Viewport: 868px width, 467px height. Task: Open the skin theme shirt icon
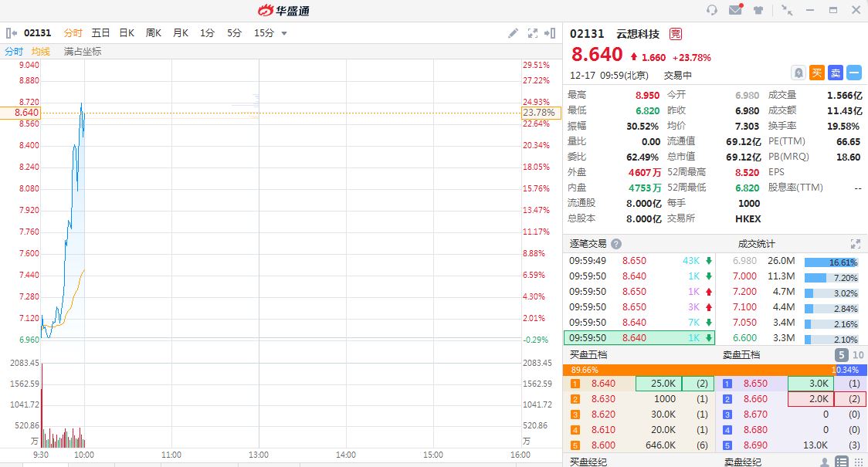(x=758, y=10)
